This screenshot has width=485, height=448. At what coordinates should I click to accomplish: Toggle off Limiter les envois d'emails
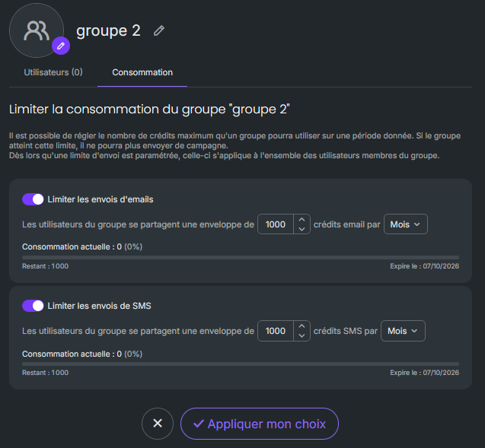[x=33, y=199]
